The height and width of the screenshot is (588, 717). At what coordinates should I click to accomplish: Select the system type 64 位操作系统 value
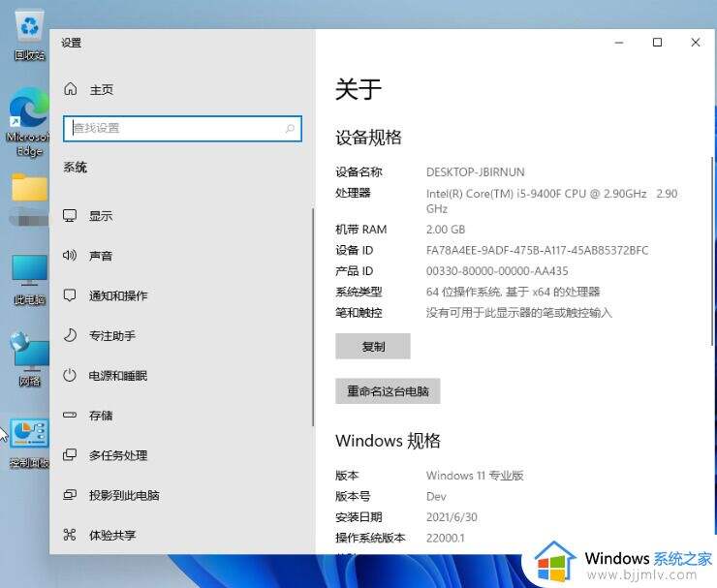click(x=514, y=292)
